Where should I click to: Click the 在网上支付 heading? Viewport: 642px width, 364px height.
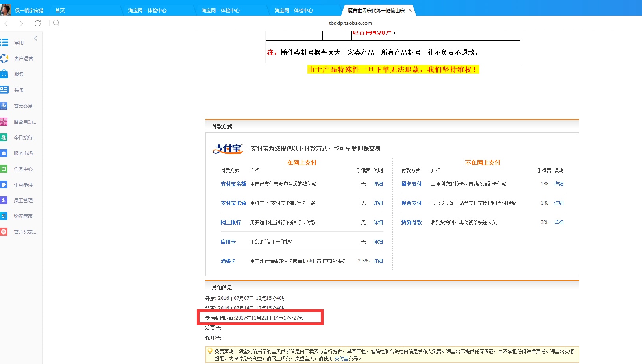302,163
